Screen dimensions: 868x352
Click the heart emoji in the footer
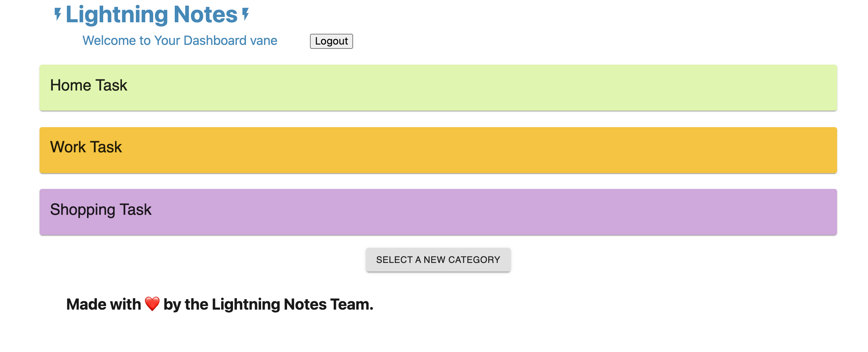(x=152, y=304)
